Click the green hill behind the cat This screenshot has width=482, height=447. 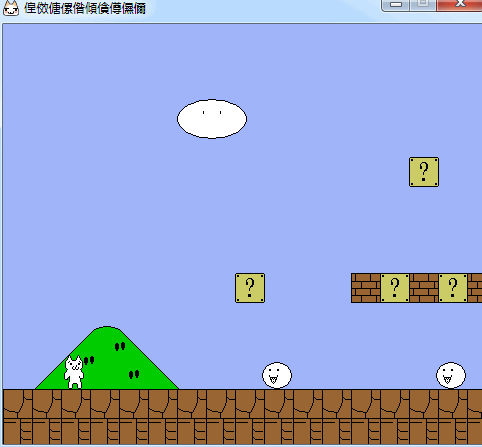coord(107,358)
